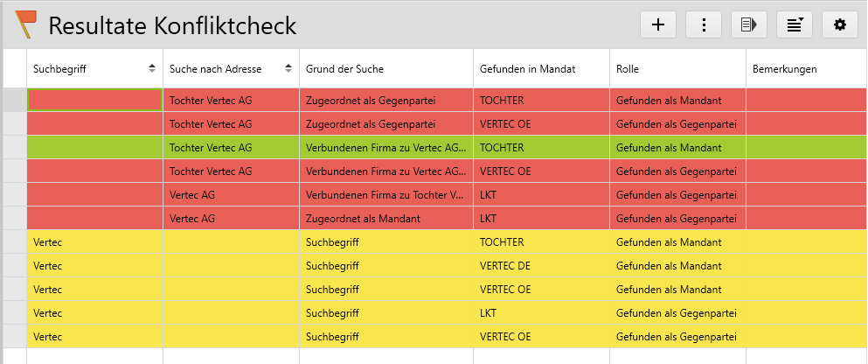Image resolution: width=868 pixels, height=364 pixels.
Task: Click the Gefunden in Mandat column header
Action: (525, 68)
